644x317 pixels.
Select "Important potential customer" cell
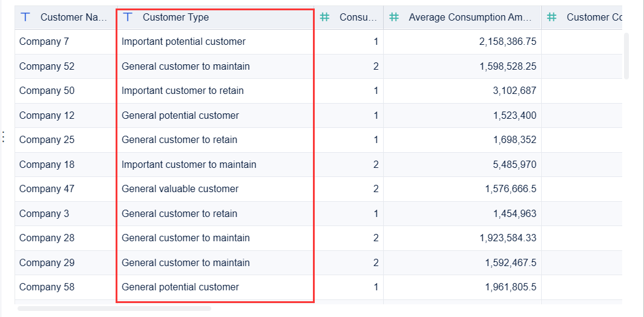(183, 42)
